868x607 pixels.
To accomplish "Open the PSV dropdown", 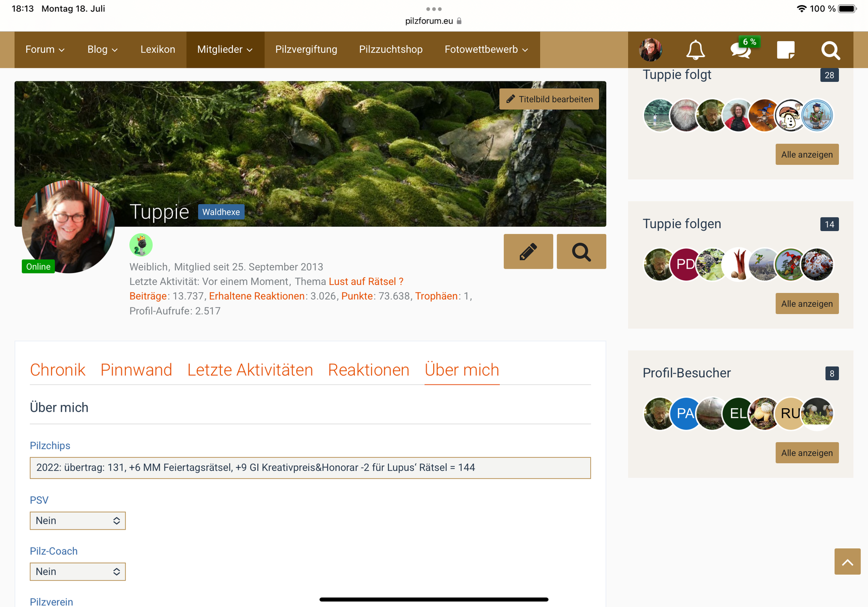I will click(77, 521).
